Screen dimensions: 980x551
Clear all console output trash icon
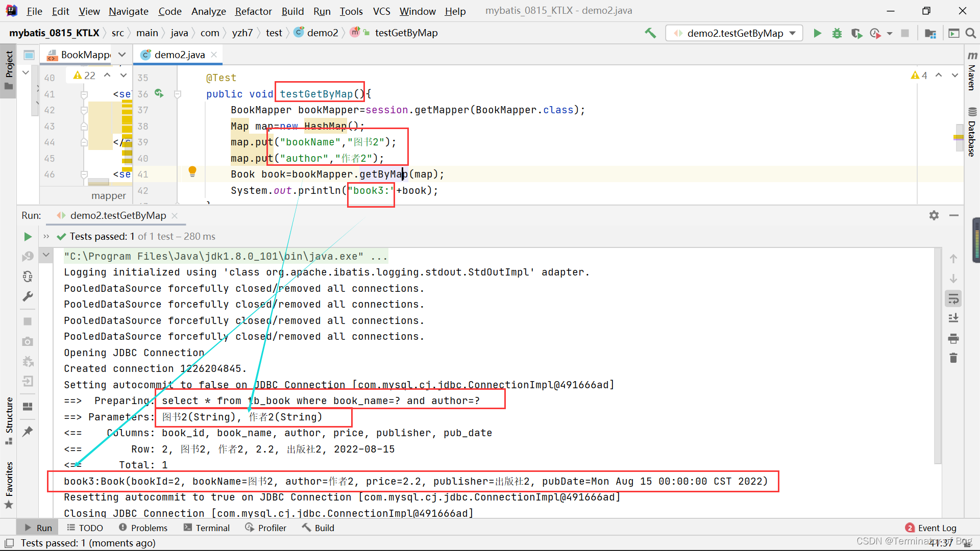pos(953,358)
